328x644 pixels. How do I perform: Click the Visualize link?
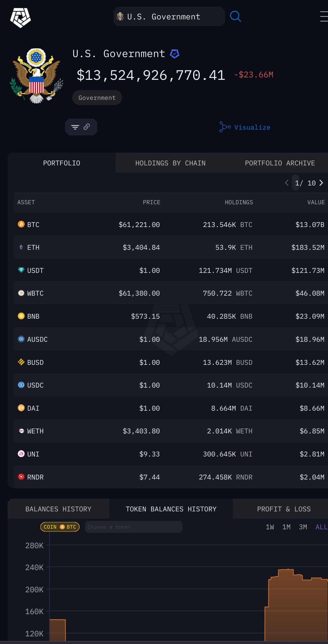pyautogui.click(x=252, y=127)
